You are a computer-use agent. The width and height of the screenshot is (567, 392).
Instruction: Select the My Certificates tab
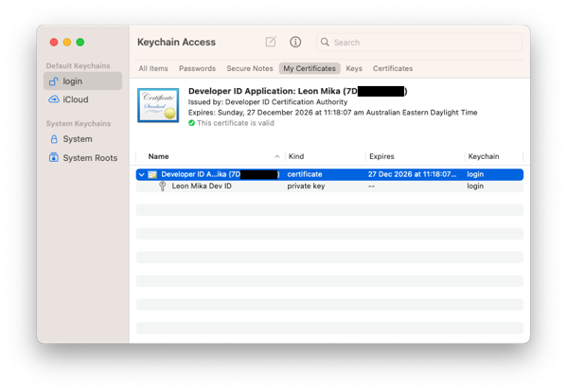[310, 68]
